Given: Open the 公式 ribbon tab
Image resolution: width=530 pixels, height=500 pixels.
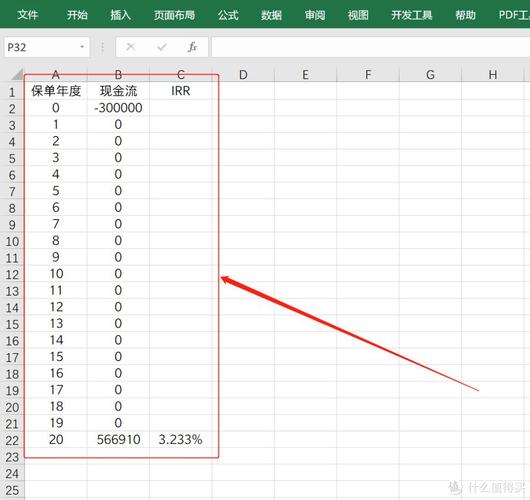Looking at the screenshot, I should (x=228, y=15).
